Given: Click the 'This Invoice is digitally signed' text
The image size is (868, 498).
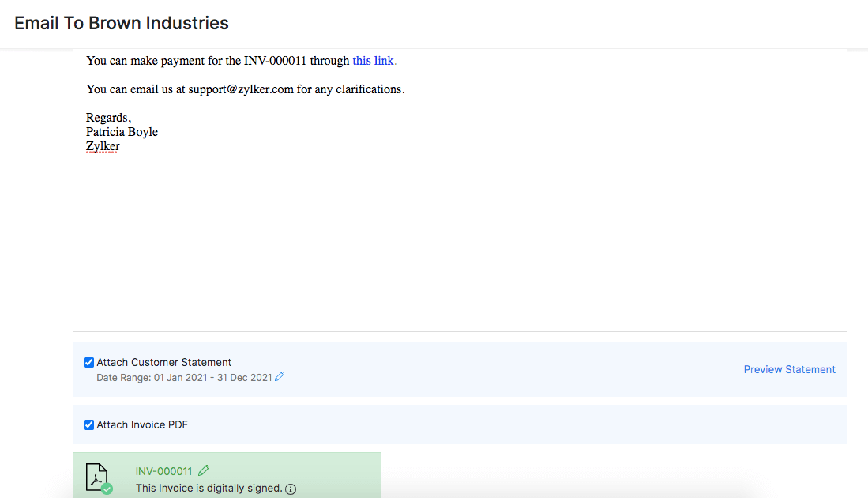Looking at the screenshot, I should click(x=209, y=489).
